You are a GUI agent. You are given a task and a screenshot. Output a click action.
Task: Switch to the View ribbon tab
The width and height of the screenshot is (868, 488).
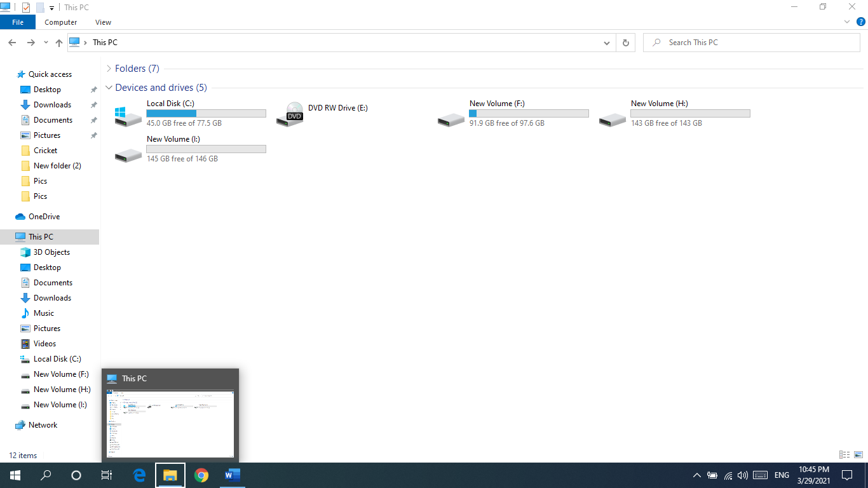coord(103,22)
